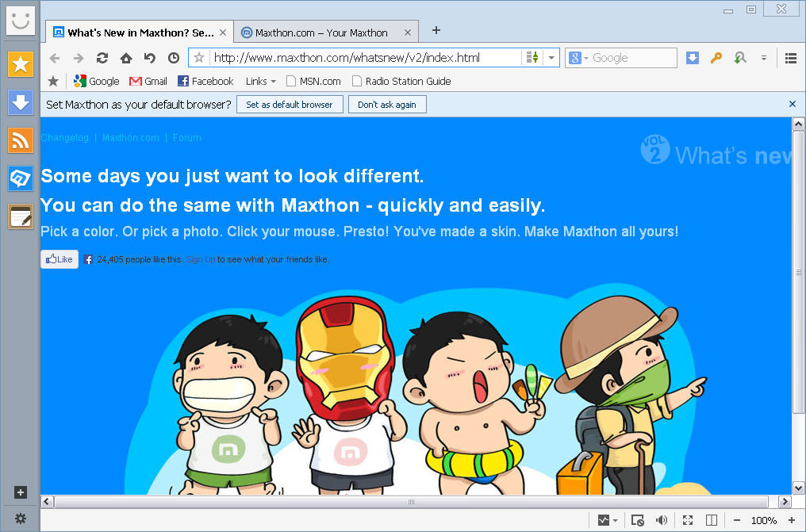Refresh the current page
The height and width of the screenshot is (532, 806).
[102, 58]
